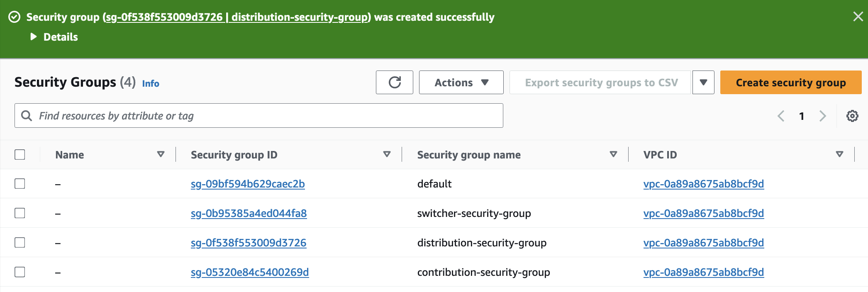Image resolution: width=868 pixels, height=292 pixels.
Task: Go to next page arrow
Action: coord(822,116)
